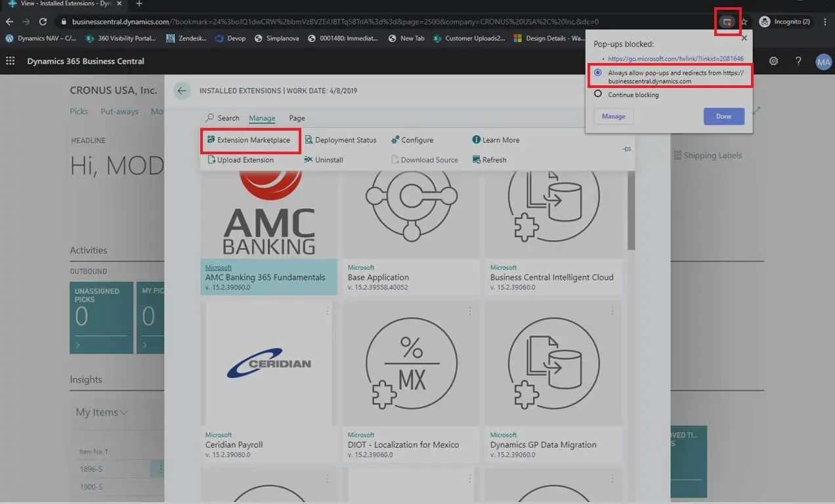Open the row menu for item 1896-S
Image resolution: width=835 pixels, height=504 pixels.
(160, 469)
